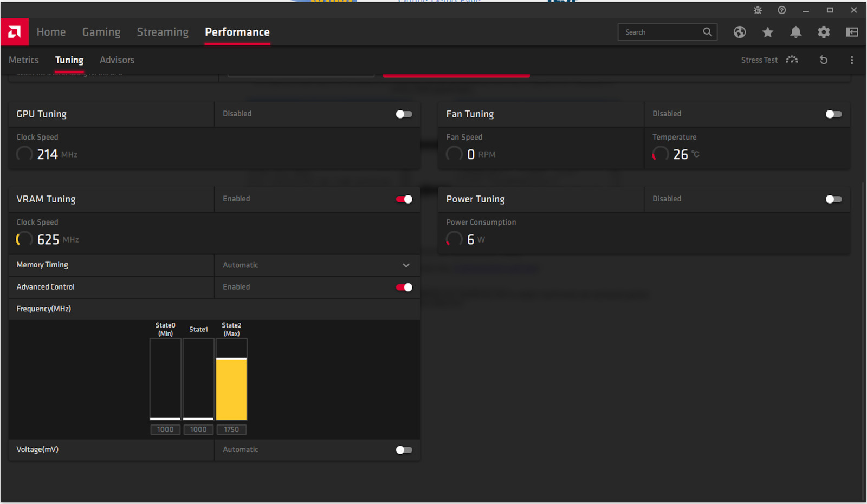
Task: Click the AMD logo home icon
Action: point(15,32)
